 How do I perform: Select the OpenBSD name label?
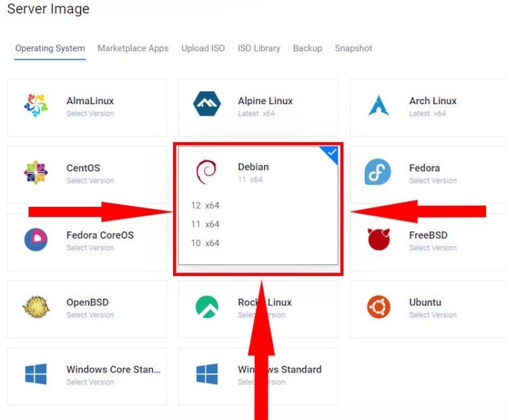88,302
